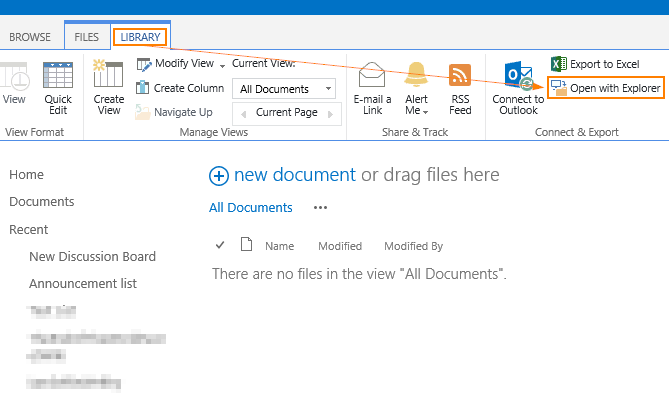Open the All Documents view dropdown
The image size is (669, 397).
tap(284, 89)
